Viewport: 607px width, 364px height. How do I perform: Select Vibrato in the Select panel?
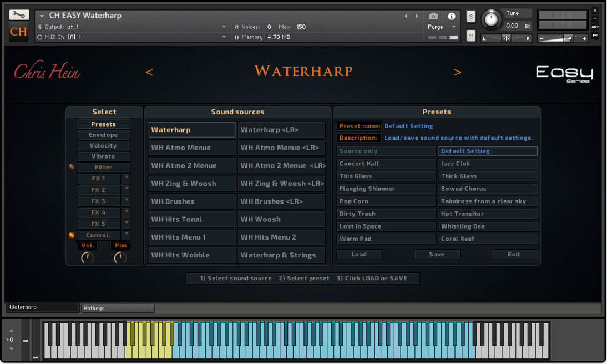(104, 156)
